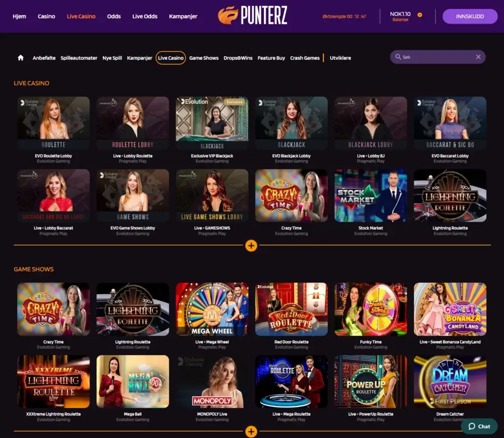
Task: Select the Game Shows category tab
Action: 204,58
